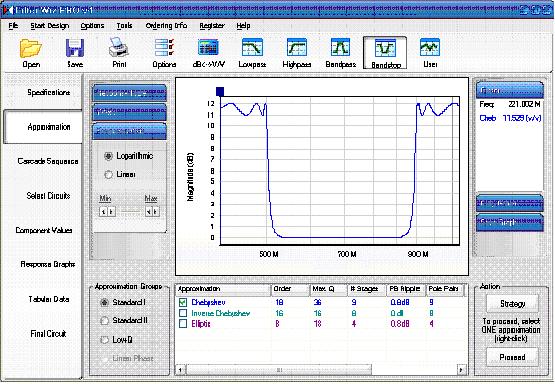Viewport: 555px width, 384px height.
Task: Open the Ordering Info menu
Action: coord(166,26)
